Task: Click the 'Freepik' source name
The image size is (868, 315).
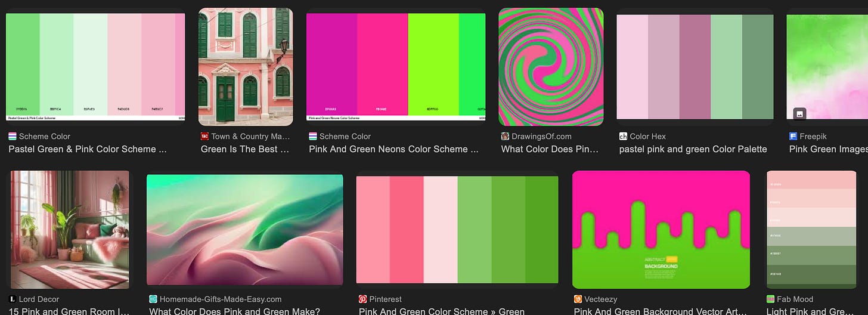Action: [814, 136]
